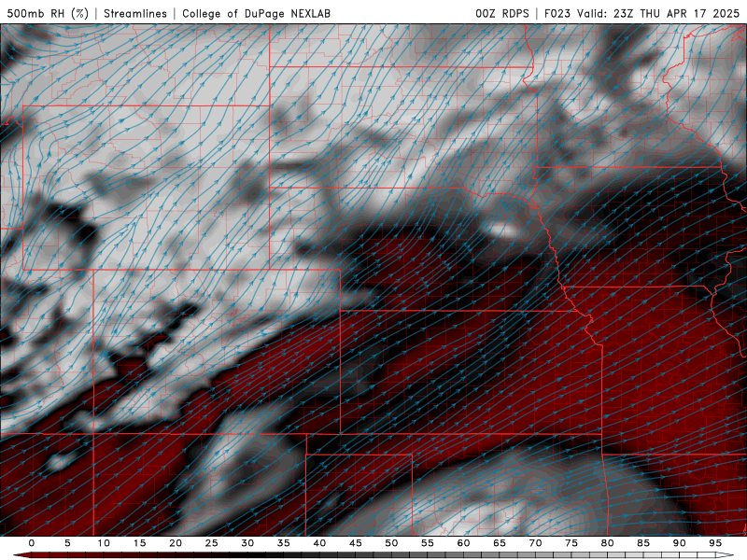Click the '10' label on color scale
The height and width of the screenshot is (560, 747).
pos(104,543)
